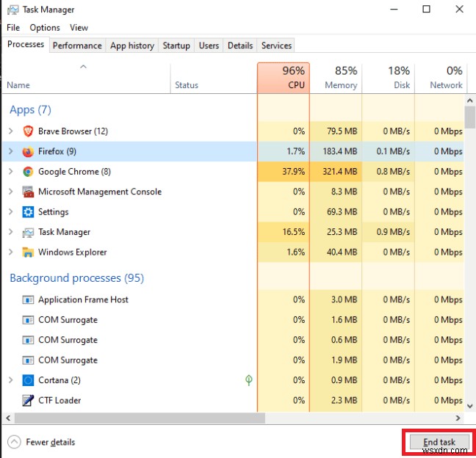Click the Google Chrome icon
476x458 pixels.
pyautogui.click(x=28, y=172)
